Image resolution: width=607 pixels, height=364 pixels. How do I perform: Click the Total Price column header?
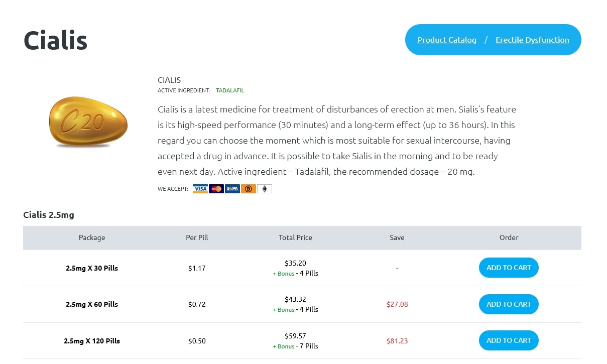[x=295, y=237]
